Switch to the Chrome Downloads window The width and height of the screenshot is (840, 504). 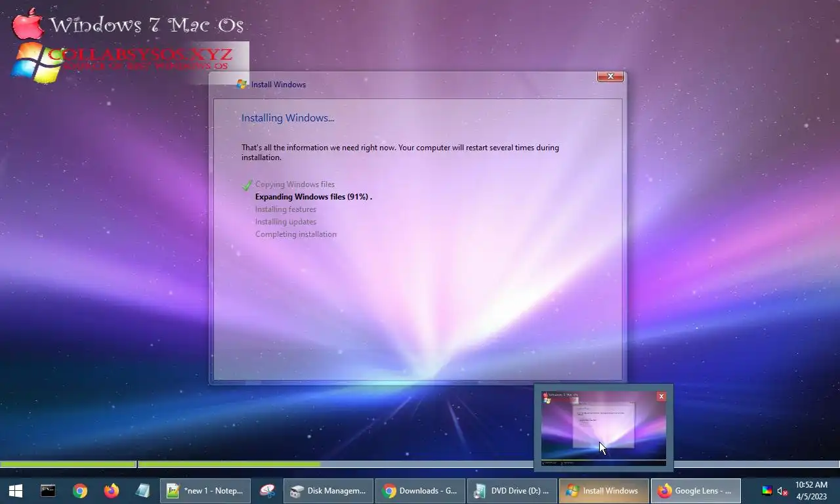pos(421,491)
